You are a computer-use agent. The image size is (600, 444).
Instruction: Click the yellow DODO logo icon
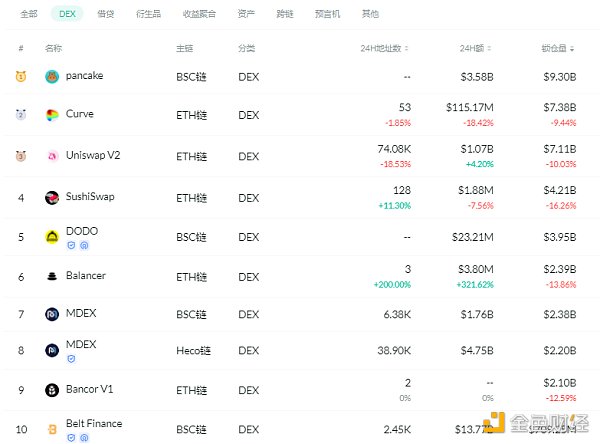tap(52, 236)
